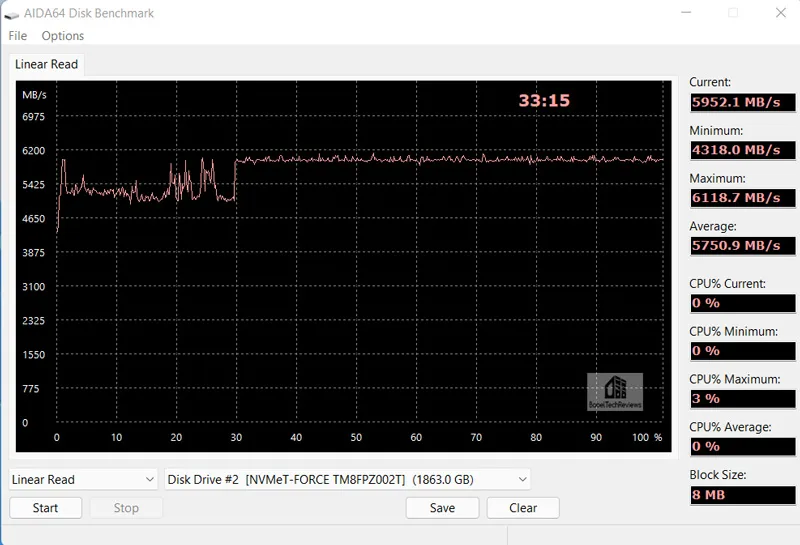Click the Block Size: label
The image size is (800, 545).
(717, 475)
